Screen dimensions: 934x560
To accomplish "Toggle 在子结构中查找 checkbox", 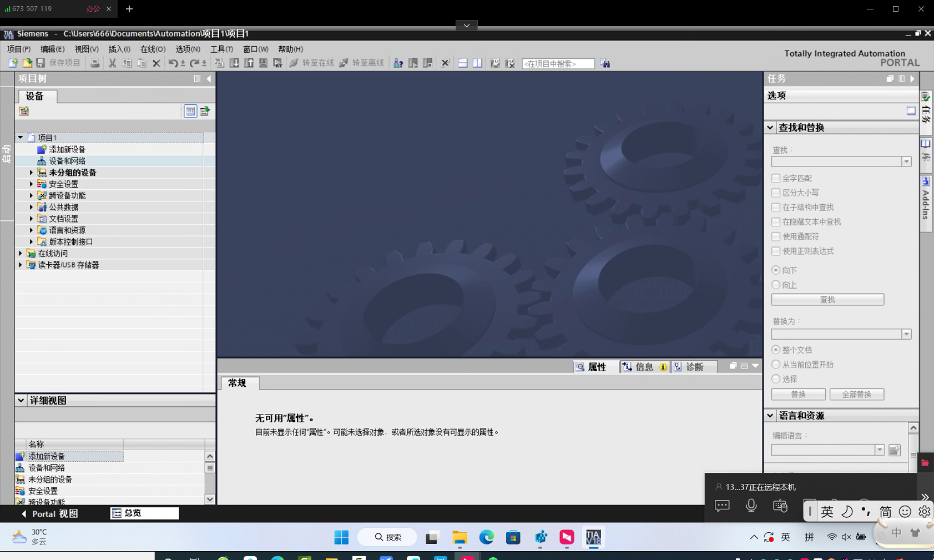I will (776, 207).
